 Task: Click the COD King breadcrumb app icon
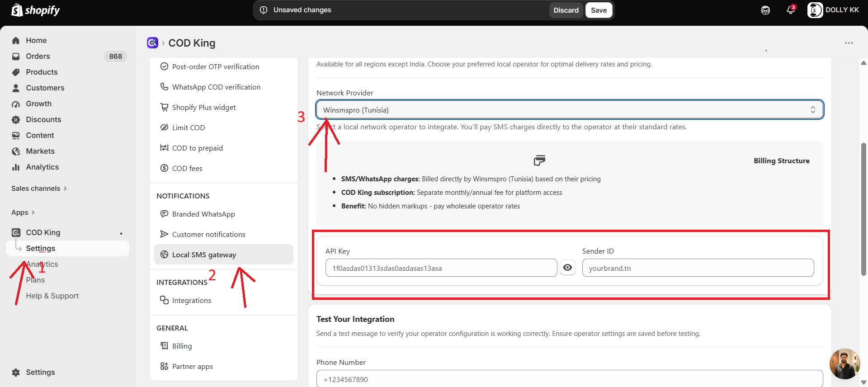click(152, 43)
